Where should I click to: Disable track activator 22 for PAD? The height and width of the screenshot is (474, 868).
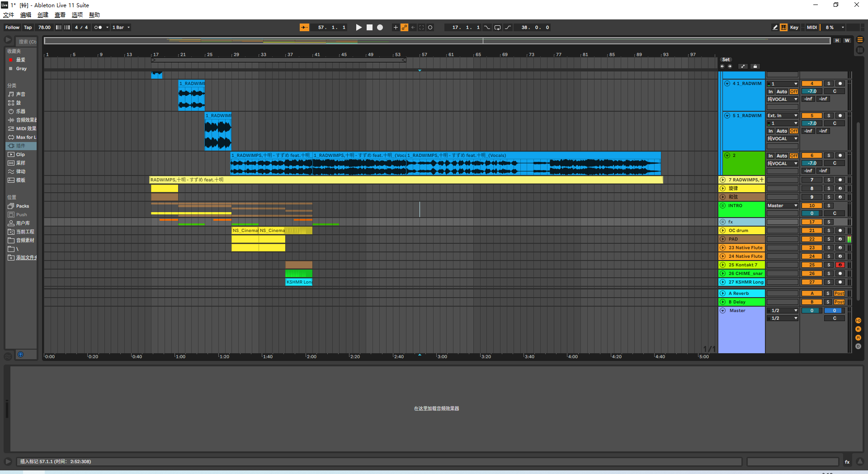[811, 239]
